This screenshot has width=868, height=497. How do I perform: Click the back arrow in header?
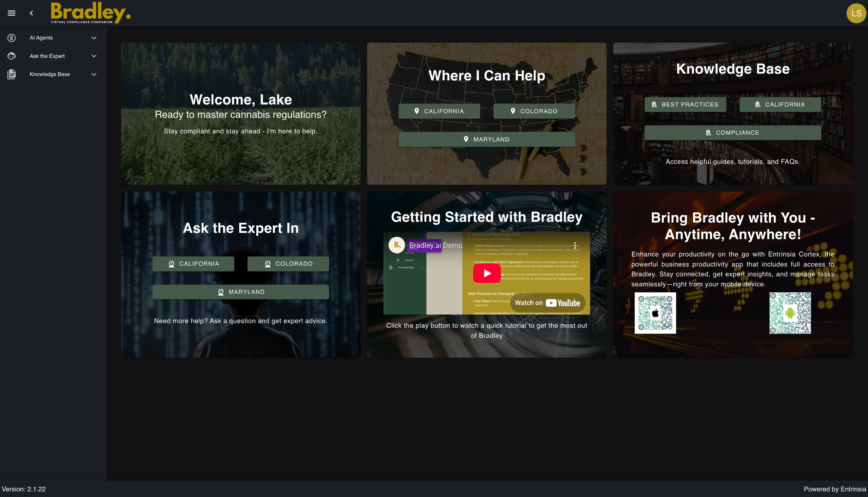click(32, 13)
